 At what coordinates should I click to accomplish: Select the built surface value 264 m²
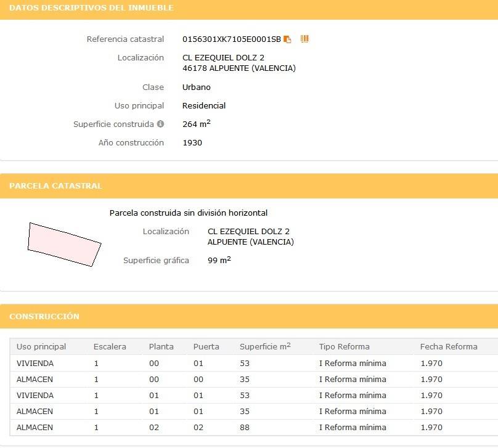click(196, 123)
